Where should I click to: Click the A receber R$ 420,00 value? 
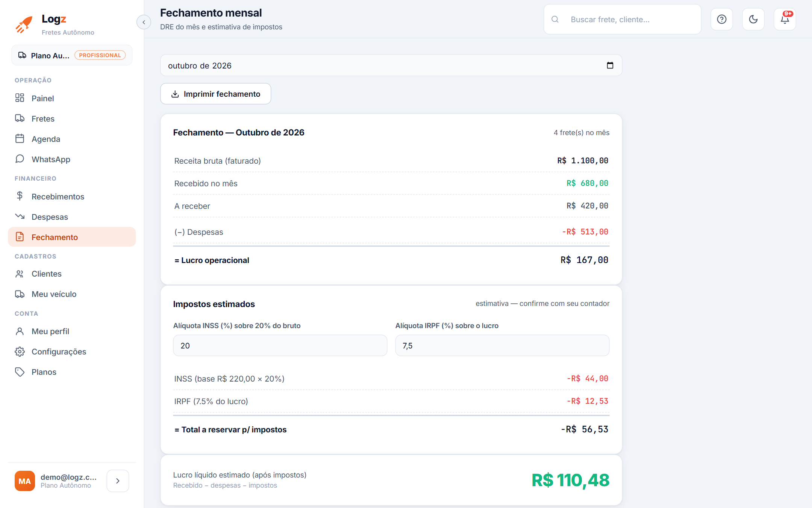[587, 206]
